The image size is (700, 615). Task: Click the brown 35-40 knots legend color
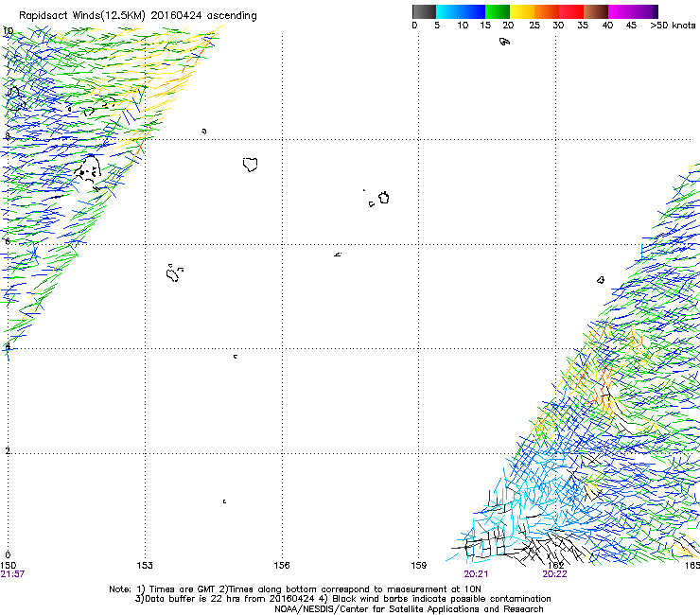(x=596, y=11)
